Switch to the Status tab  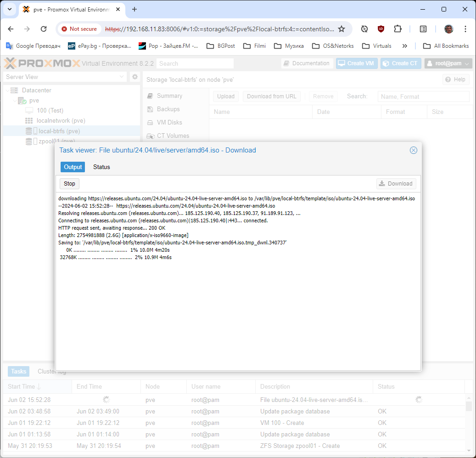[x=101, y=167]
